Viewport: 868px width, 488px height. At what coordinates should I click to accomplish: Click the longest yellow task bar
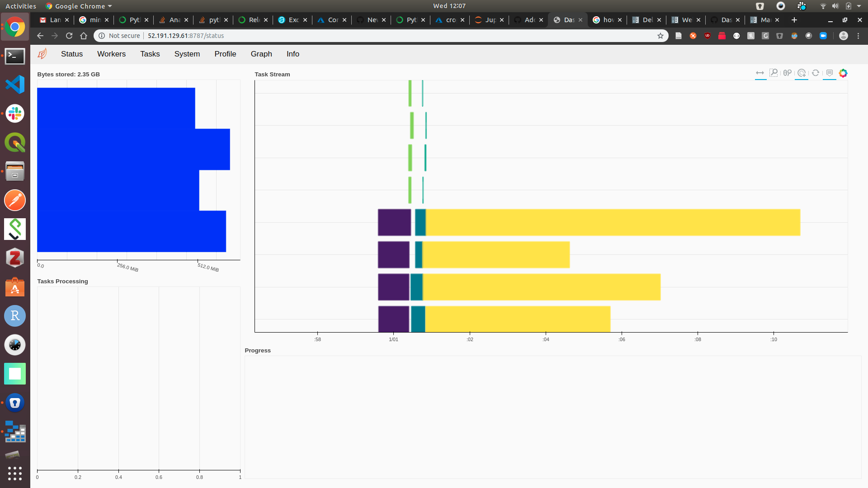tap(613, 222)
